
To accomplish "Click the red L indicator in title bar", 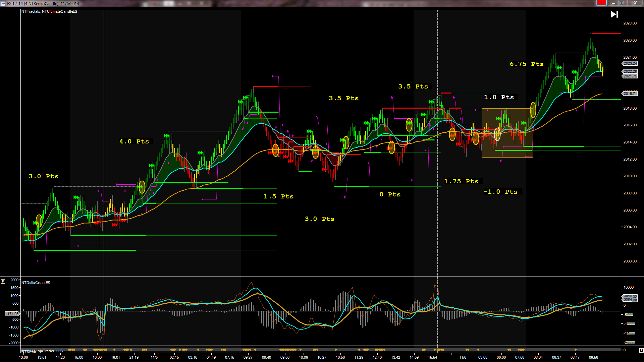I will (601, 3).
